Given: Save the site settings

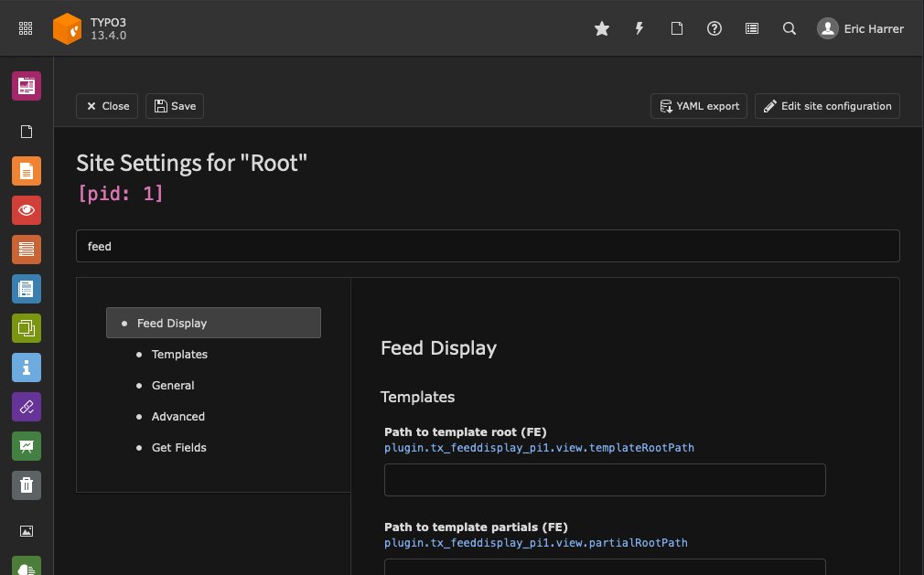Looking at the screenshot, I should pos(175,106).
